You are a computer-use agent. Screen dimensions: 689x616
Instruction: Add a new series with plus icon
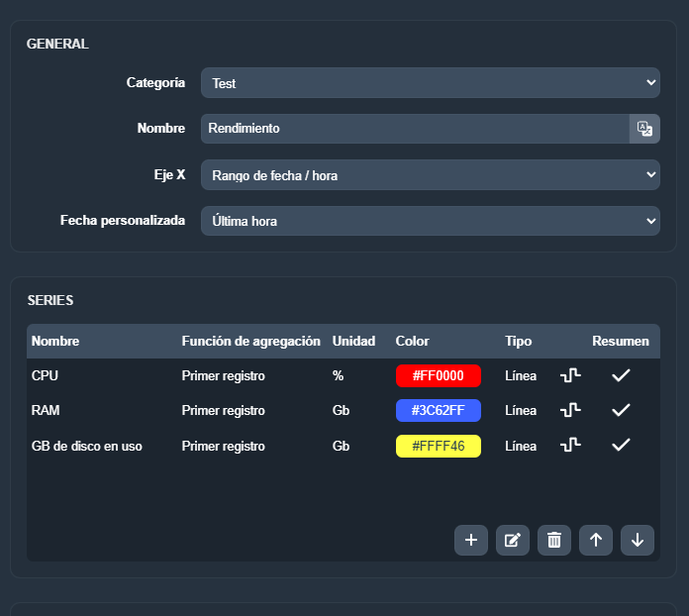pyautogui.click(x=471, y=540)
